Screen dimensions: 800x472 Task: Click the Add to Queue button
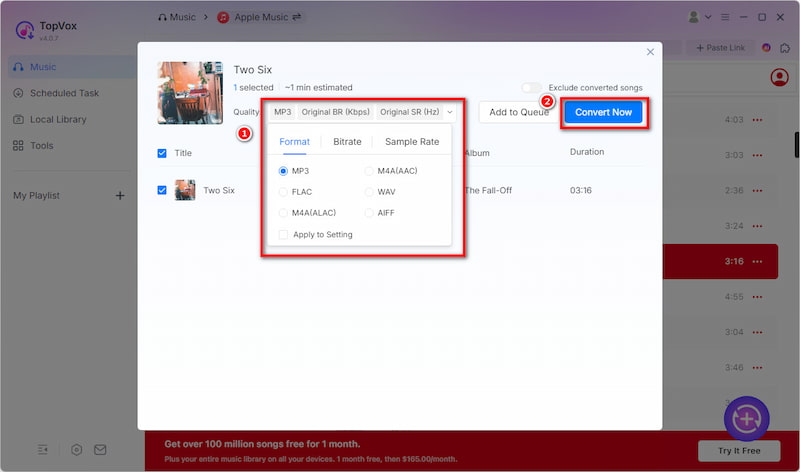pyautogui.click(x=518, y=113)
